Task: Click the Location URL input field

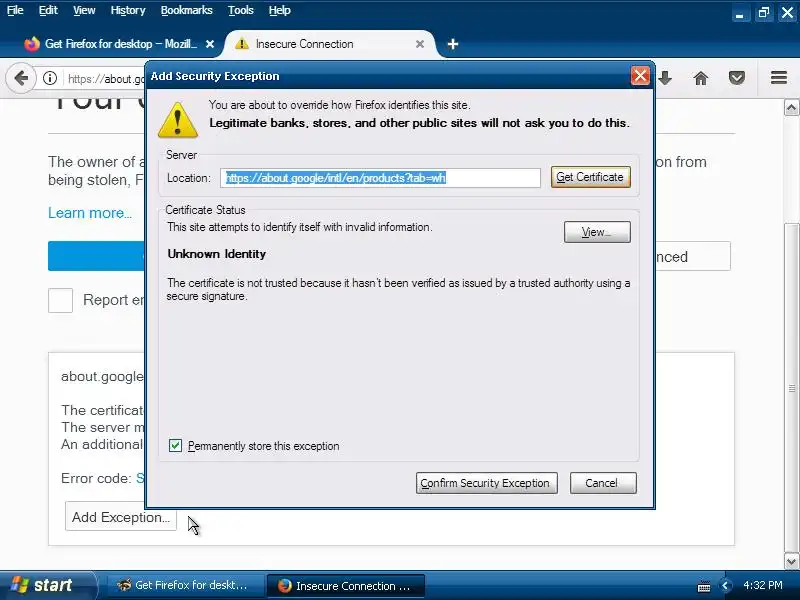Action: [380, 178]
